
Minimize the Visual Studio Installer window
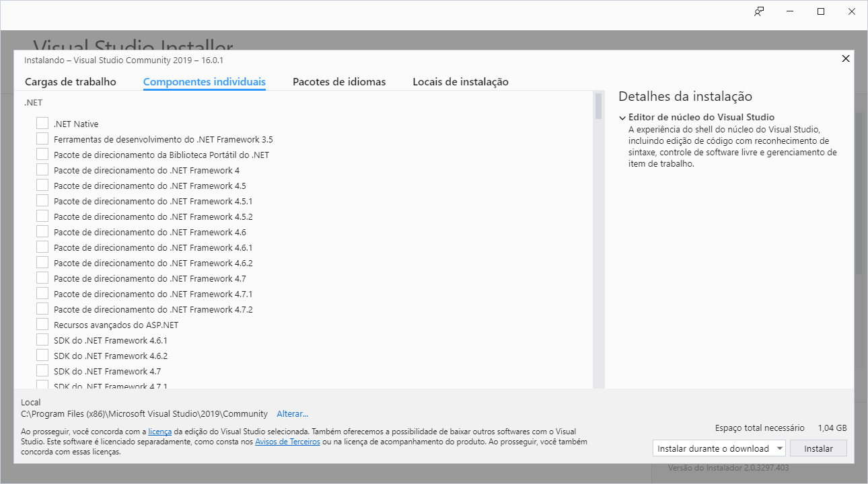click(790, 11)
